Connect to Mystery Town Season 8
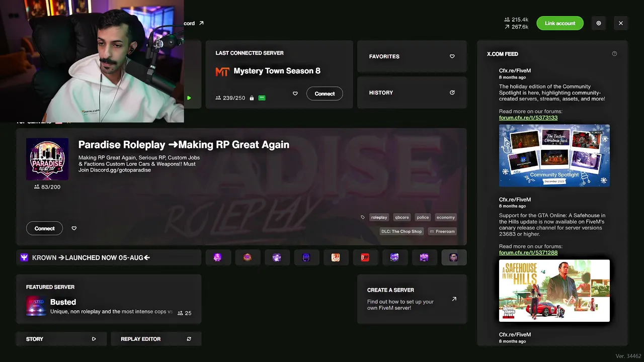The image size is (644, 362). 325,94
